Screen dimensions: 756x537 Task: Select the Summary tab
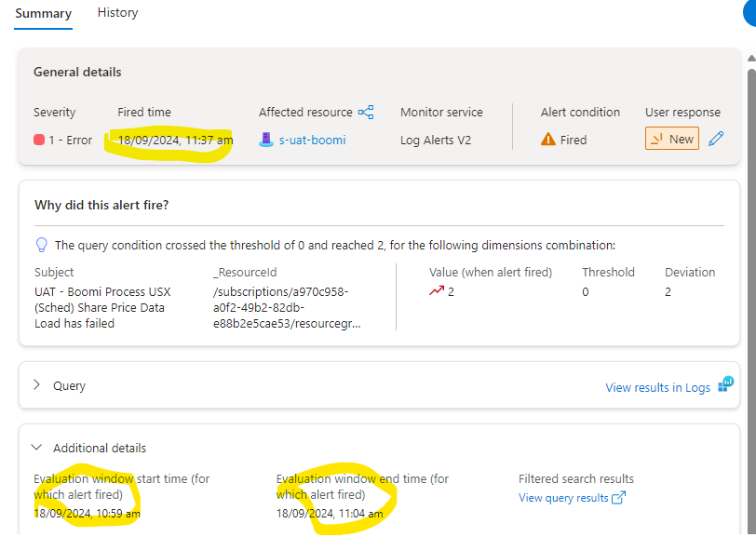click(x=43, y=14)
